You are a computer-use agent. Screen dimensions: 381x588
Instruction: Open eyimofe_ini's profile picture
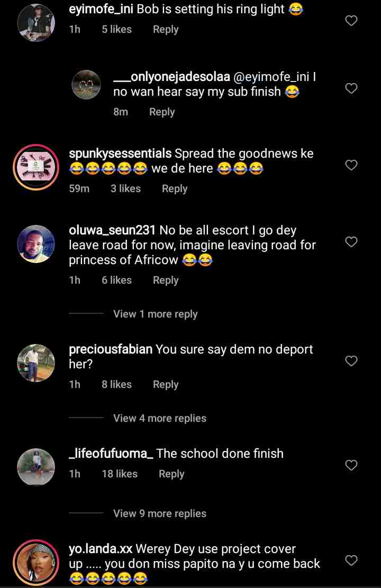35,23
